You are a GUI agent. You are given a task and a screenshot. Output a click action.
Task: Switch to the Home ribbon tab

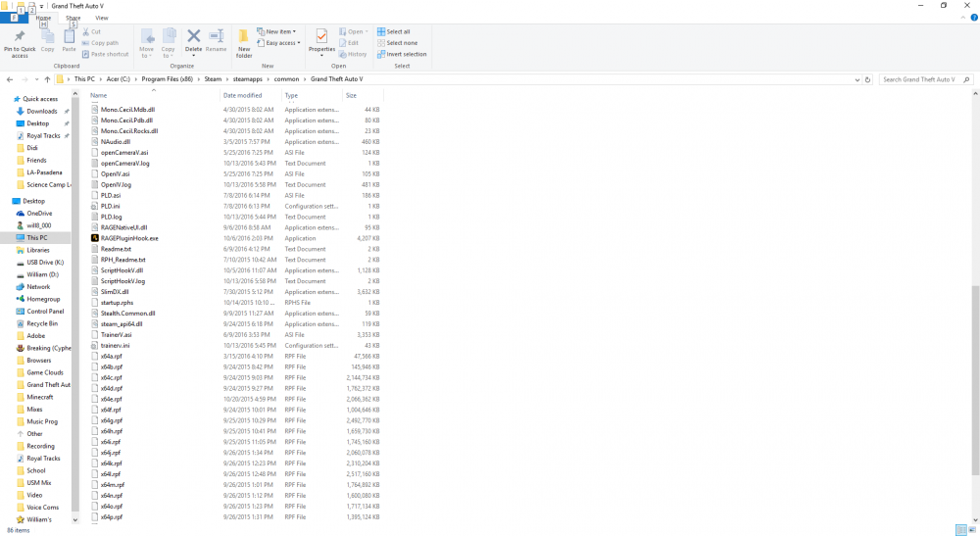(x=43, y=18)
